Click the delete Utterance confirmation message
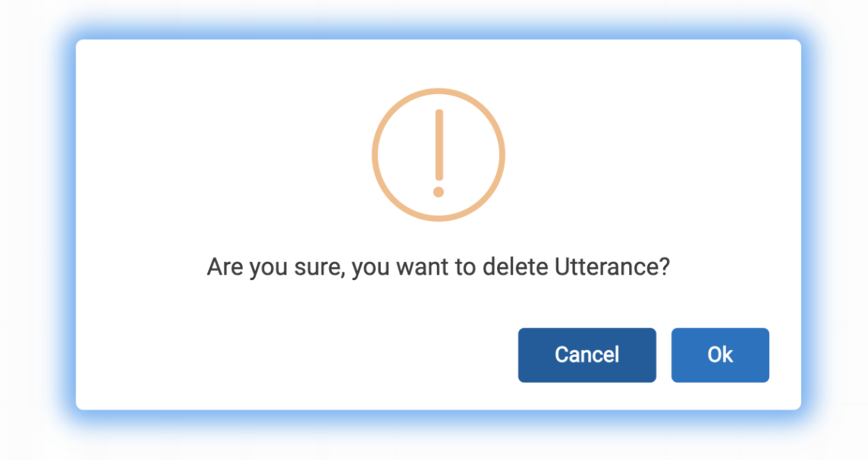The image size is (868, 460). pyautogui.click(x=438, y=267)
